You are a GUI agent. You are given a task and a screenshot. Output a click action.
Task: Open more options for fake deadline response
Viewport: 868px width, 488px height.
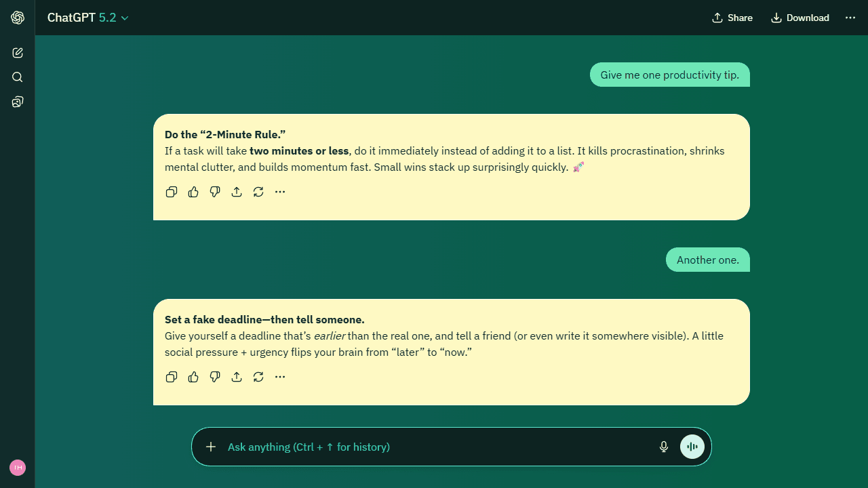coord(280,377)
